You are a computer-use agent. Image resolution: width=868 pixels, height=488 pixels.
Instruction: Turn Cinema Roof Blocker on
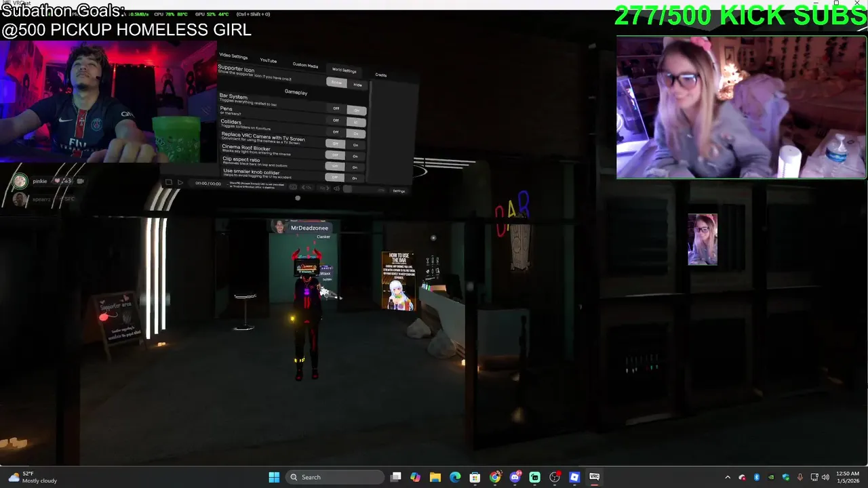(x=355, y=156)
